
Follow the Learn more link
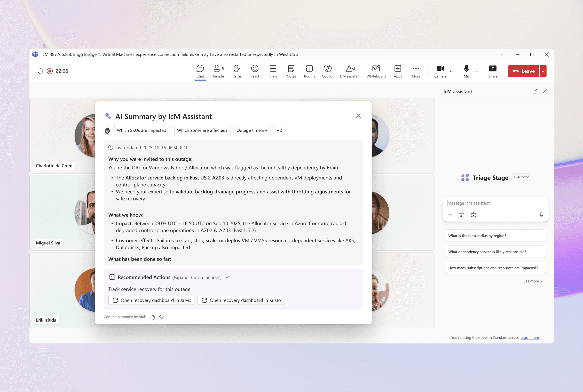pyautogui.click(x=530, y=338)
